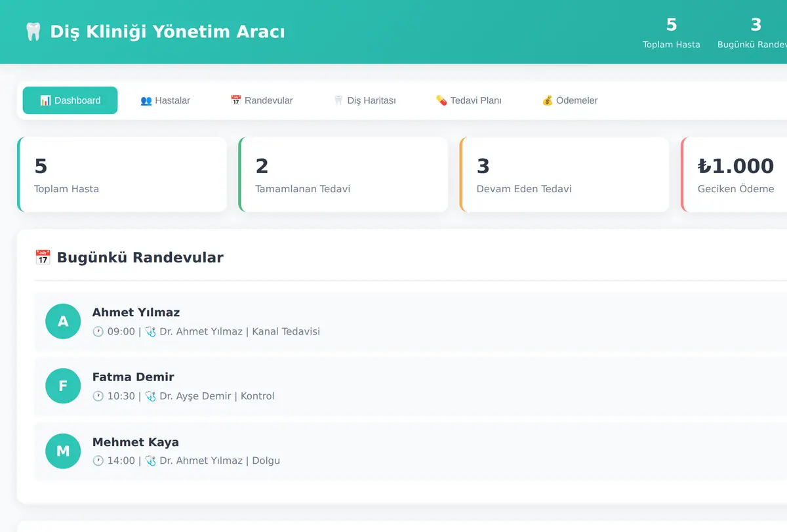Select the round "F" avatar of Fatma Demir

63,386
